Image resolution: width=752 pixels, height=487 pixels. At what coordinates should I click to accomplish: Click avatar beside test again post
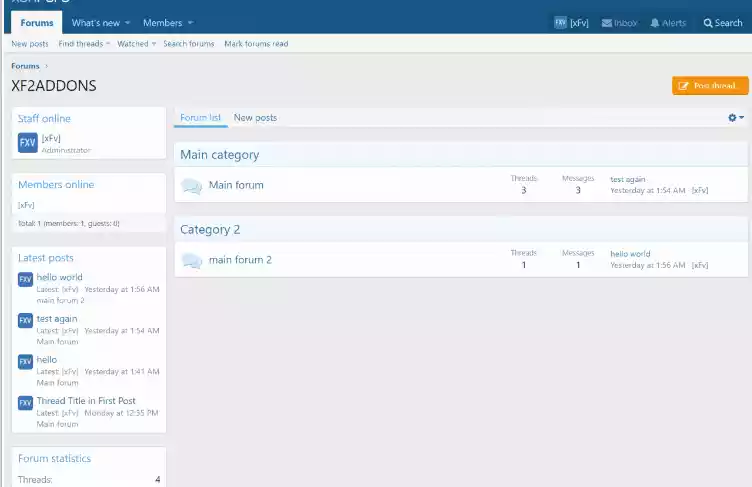(x=25, y=320)
